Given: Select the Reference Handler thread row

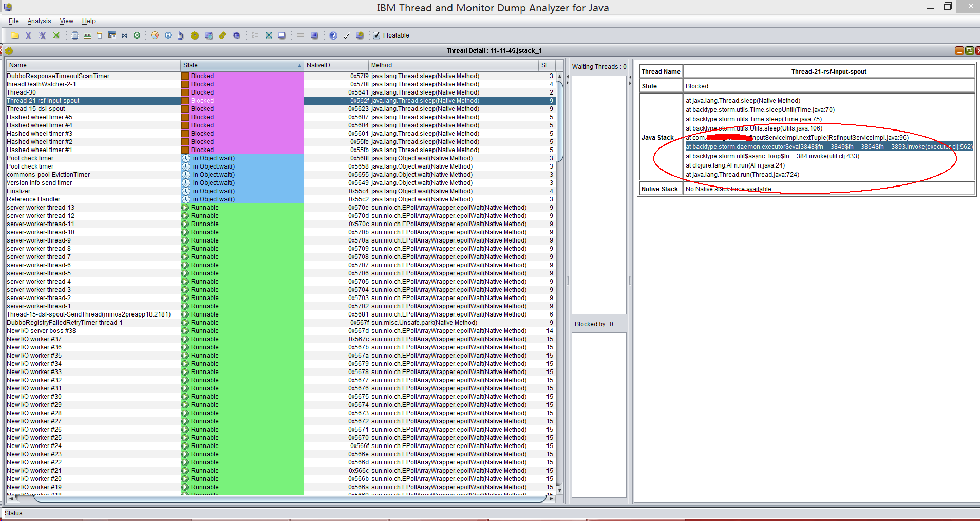Looking at the screenshot, I should (x=280, y=199).
